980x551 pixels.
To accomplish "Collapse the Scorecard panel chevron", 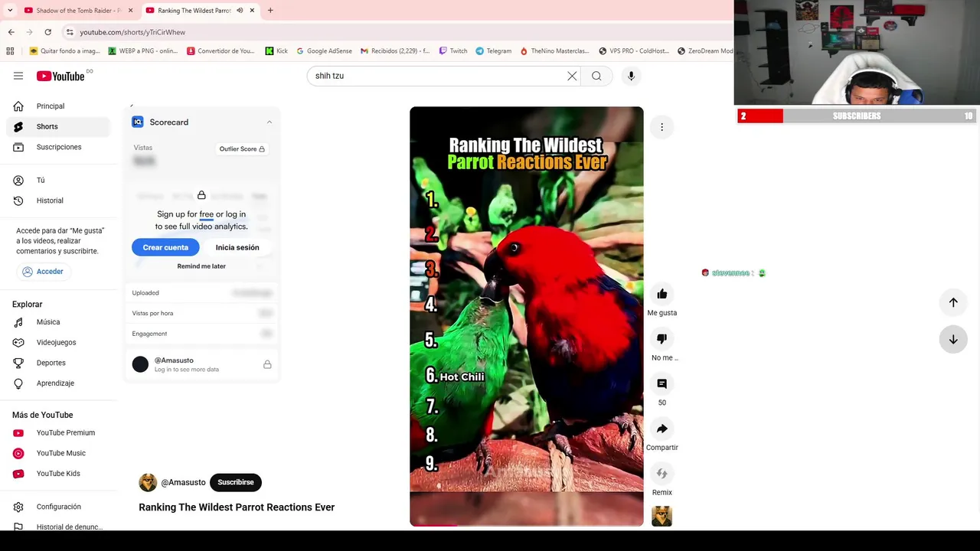I will 269,122.
